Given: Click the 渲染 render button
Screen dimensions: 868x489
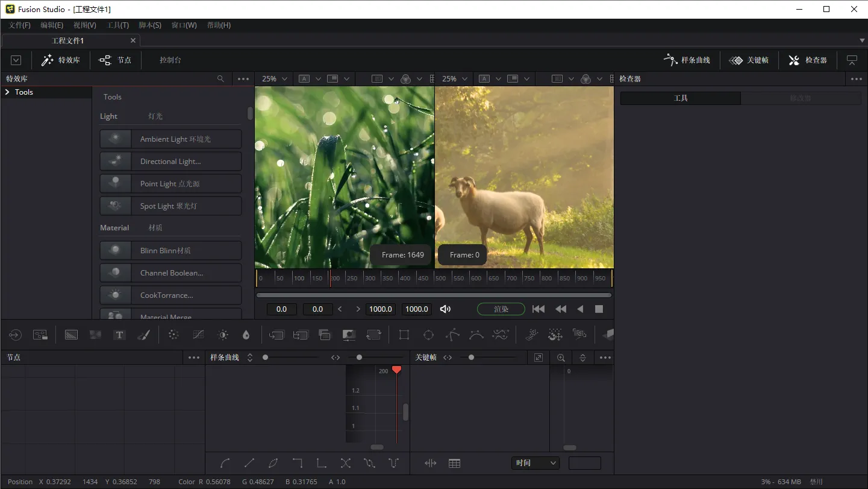Looking at the screenshot, I should pyautogui.click(x=501, y=309).
